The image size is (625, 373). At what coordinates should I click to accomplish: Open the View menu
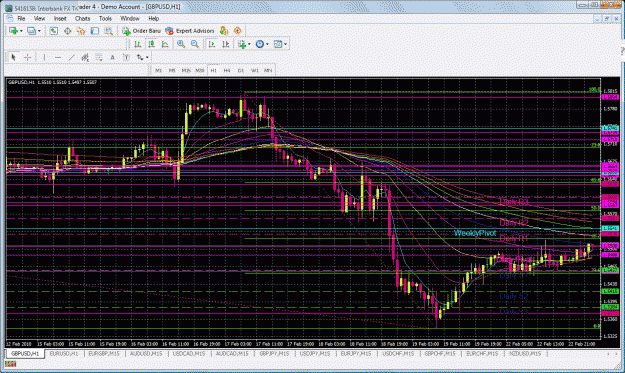click(39, 18)
